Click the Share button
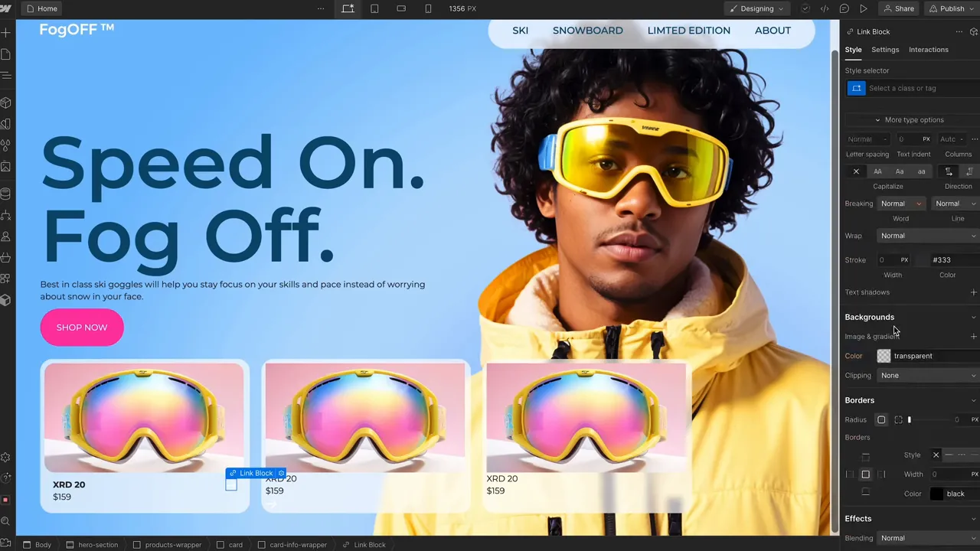980x551 pixels. pyautogui.click(x=899, y=8)
